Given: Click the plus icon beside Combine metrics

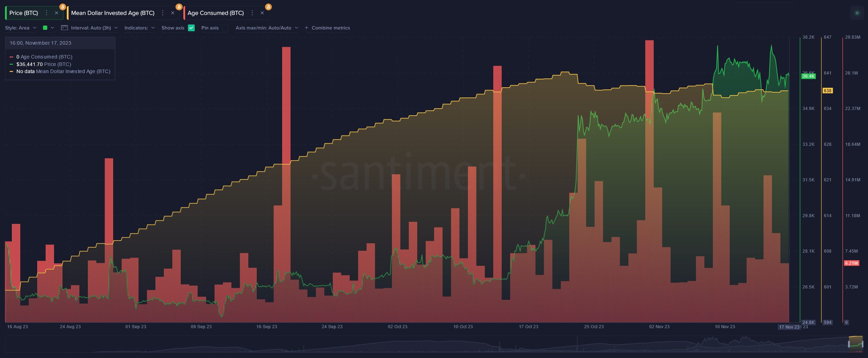Looking at the screenshot, I should (x=306, y=28).
